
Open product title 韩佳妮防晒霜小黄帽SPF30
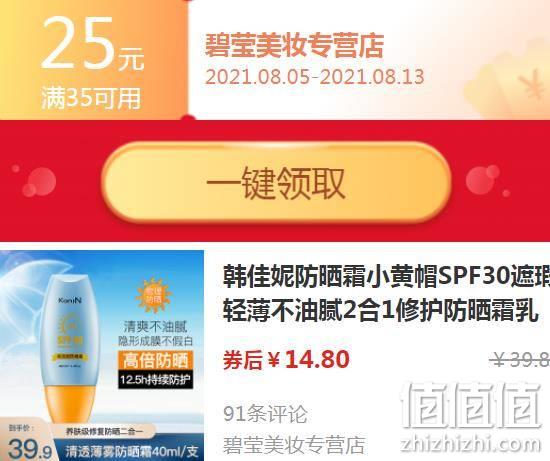(x=387, y=277)
